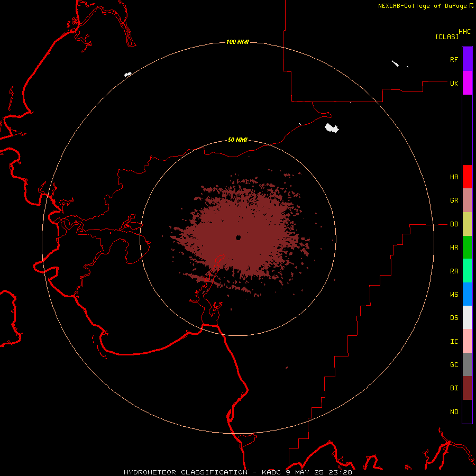
Task: Click the radar site center dot
Action: click(x=239, y=237)
